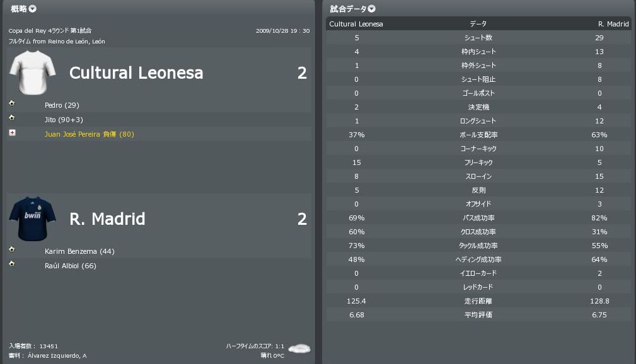Select scorer Karim Benzema (44)
636x364 pixels.
pyautogui.click(x=79, y=251)
